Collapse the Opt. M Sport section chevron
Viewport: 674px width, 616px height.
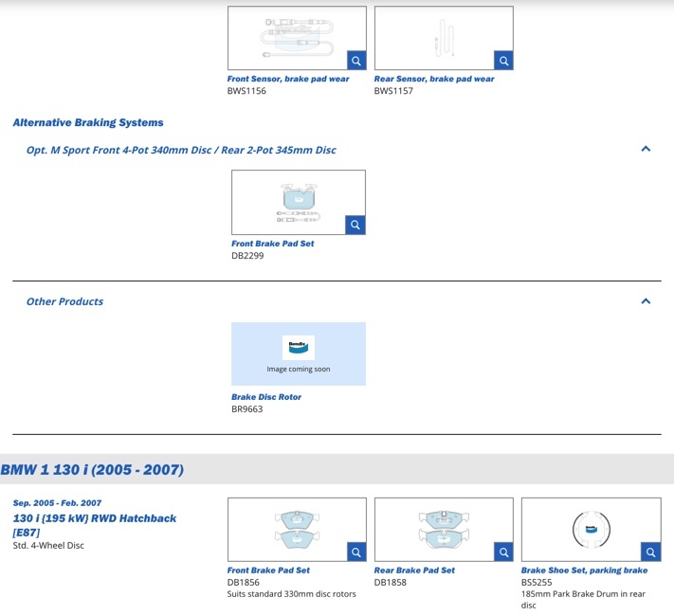[646, 149]
